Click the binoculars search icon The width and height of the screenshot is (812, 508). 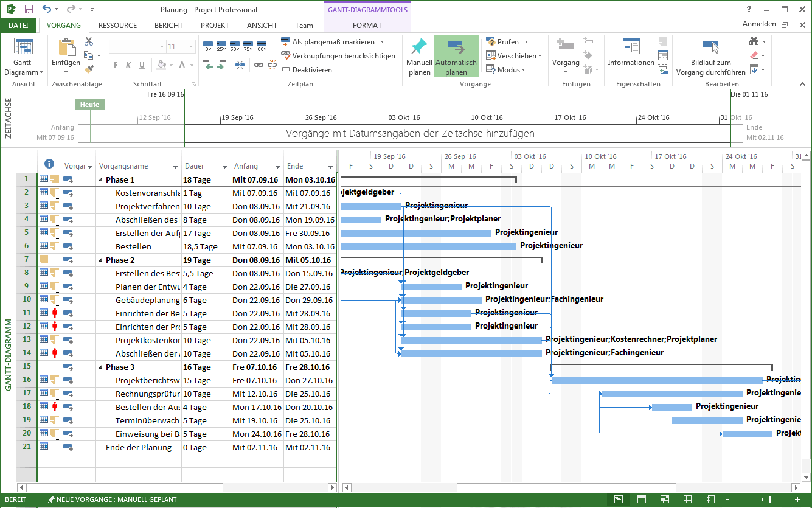(x=754, y=41)
